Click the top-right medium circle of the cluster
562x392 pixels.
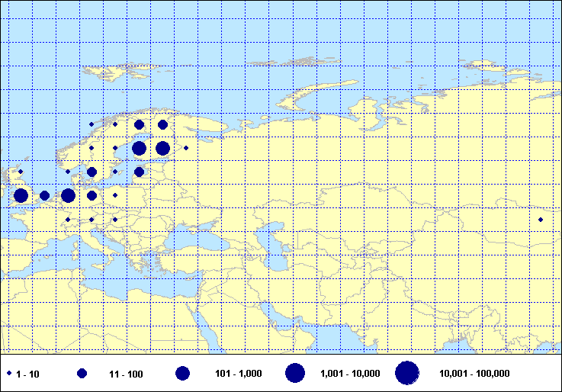pyautogui.click(x=162, y=124)
